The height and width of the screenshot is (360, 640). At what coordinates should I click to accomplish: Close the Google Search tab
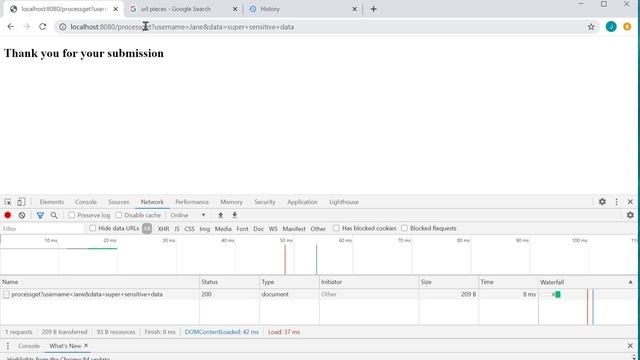click(235, 9)
